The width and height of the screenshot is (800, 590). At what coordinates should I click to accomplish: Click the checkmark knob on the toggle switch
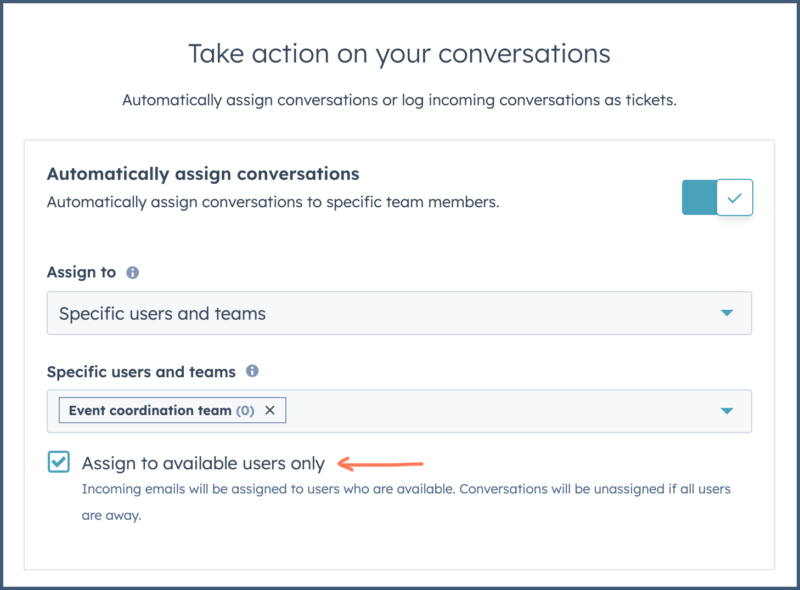(x=734, y=198)
